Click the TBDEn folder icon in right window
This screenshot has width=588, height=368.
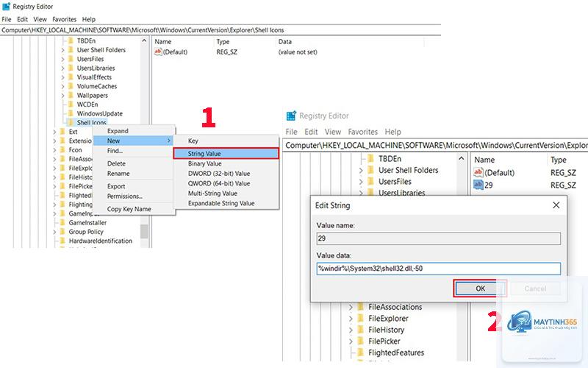[371, 159]
